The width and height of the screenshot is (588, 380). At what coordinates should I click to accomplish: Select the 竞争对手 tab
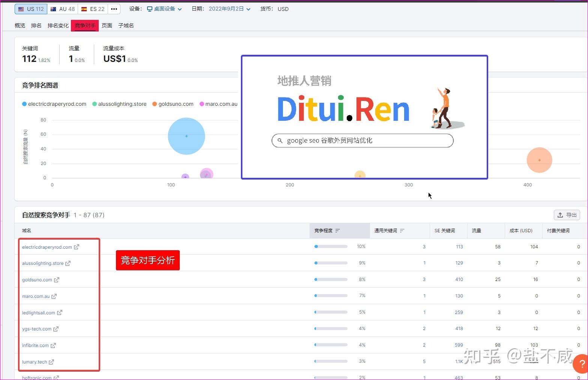(x=85, y=26)
